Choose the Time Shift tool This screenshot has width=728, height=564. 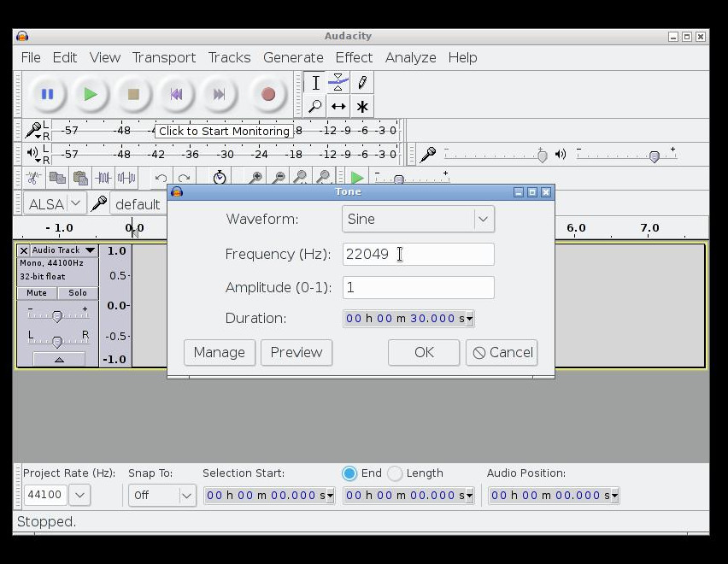[x=338, y=107]
